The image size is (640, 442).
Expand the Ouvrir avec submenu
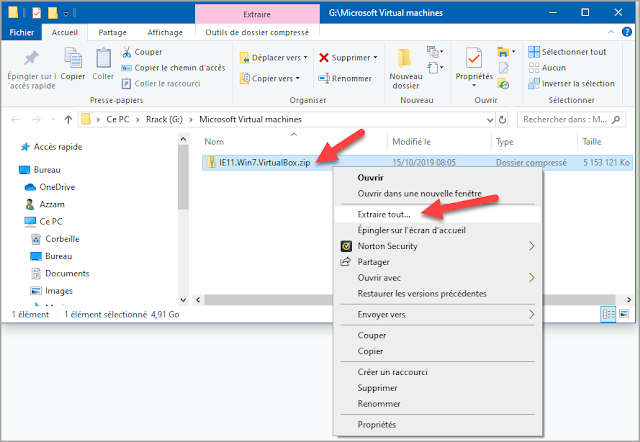tap(531, 278)
